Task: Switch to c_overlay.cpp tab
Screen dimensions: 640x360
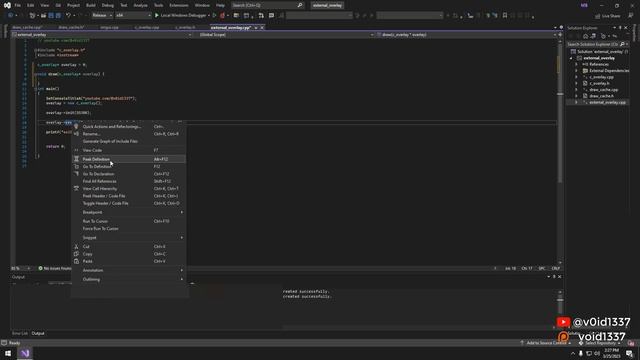Action: tap(147, 27)
